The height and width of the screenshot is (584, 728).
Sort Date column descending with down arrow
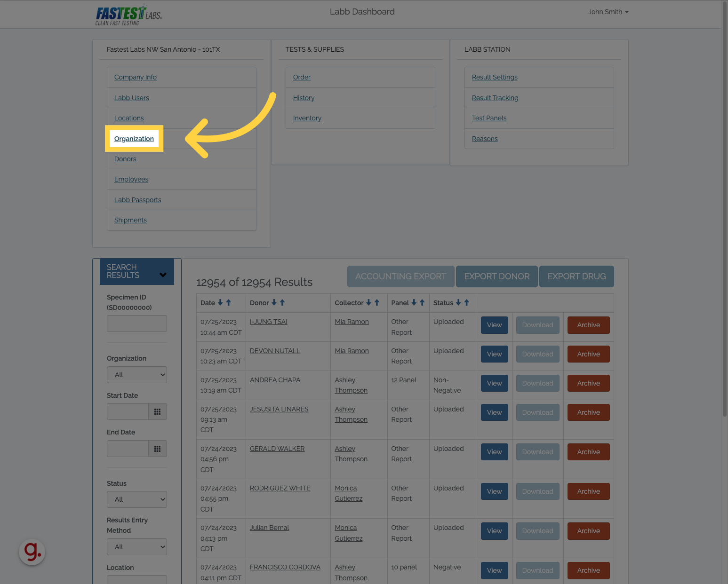pos(220,303)
